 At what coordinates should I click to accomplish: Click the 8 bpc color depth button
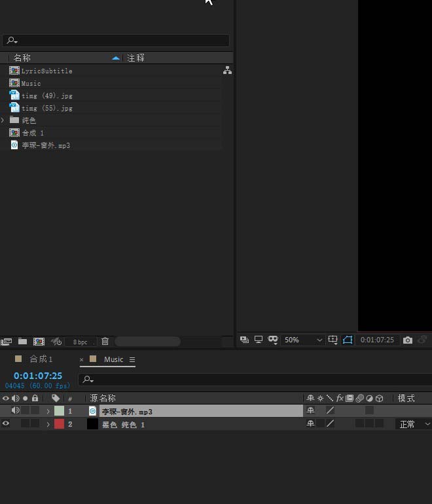(x=80, y=342)
